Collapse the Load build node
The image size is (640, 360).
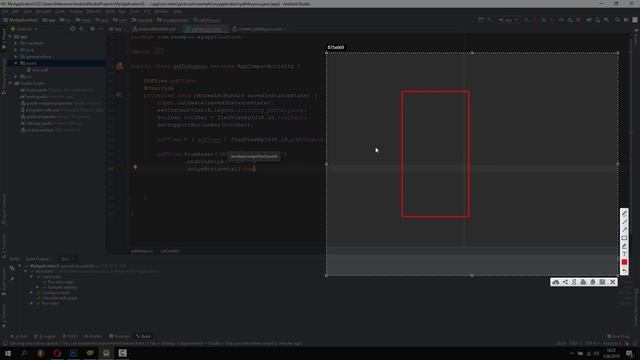pyautogui.click(x=31, y=277)
